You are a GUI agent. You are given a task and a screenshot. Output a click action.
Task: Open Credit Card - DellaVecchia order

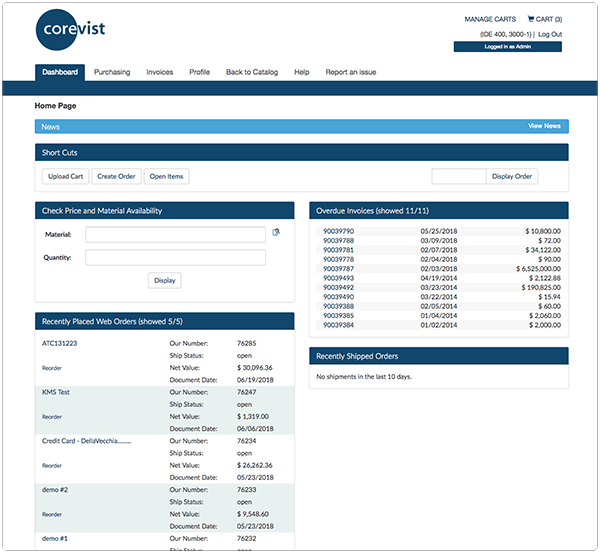pyautogui.click(x=86, y=441)
